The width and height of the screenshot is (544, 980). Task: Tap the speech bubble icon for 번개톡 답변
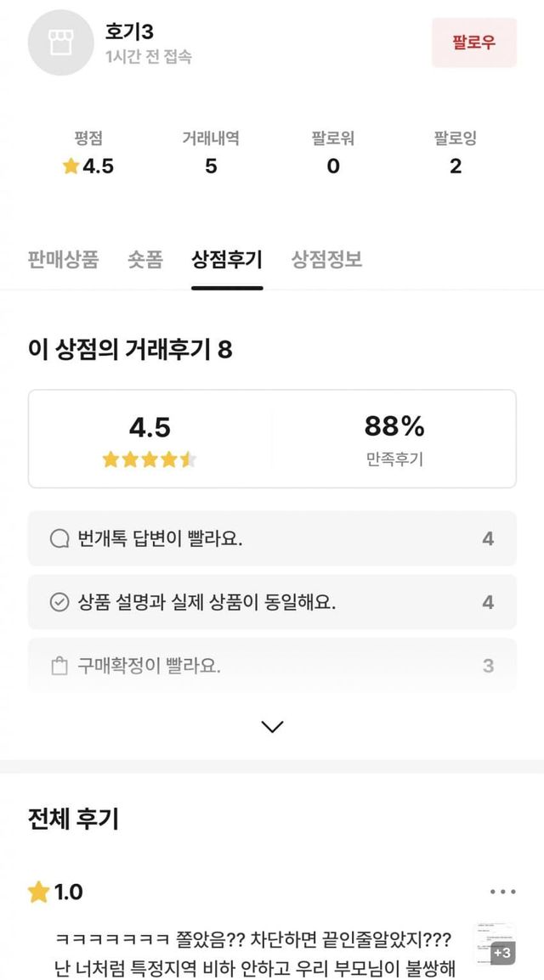tap(59, 538)
